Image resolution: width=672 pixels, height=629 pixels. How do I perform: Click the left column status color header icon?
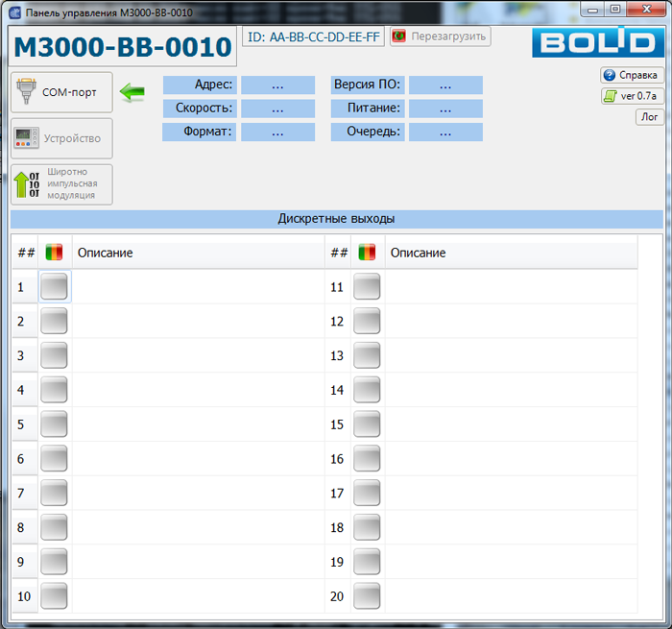click(55, 253)
